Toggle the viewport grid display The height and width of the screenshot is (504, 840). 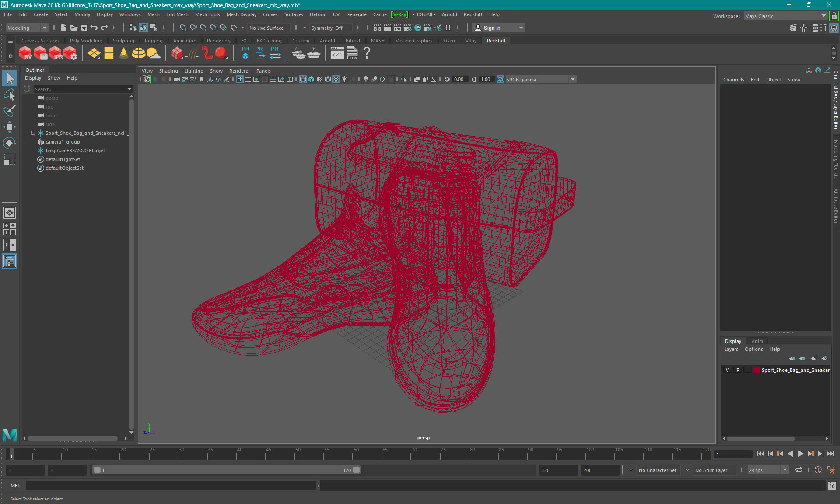[x=240, y=79]
